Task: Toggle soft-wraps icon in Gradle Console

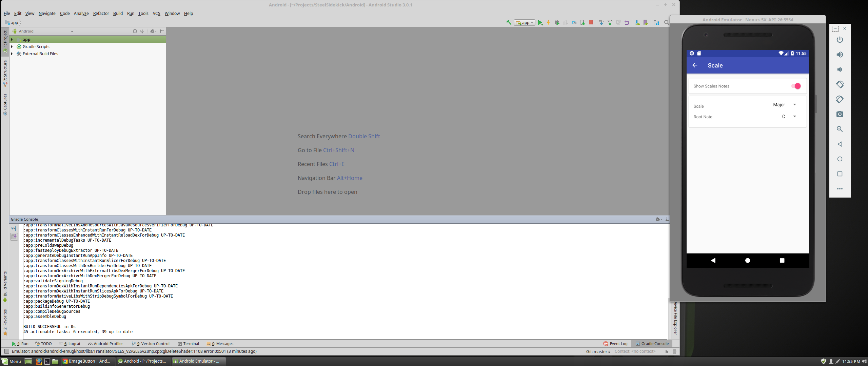Action: [14, 228]
